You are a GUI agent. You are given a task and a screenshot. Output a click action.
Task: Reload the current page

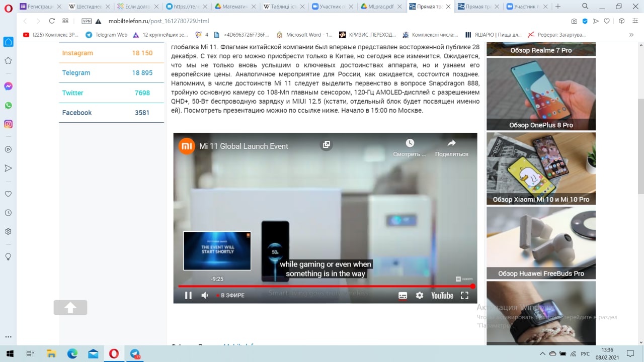pyautogui.click(x=52, y=21)
